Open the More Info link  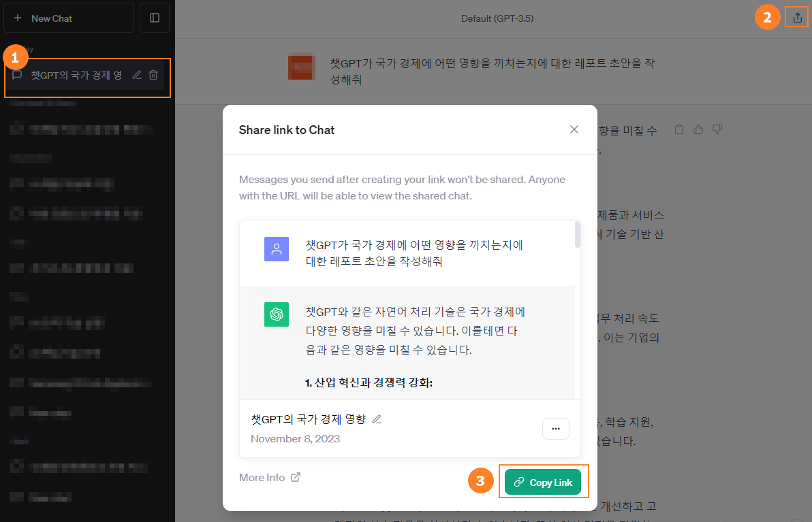(x=269, y=478)
